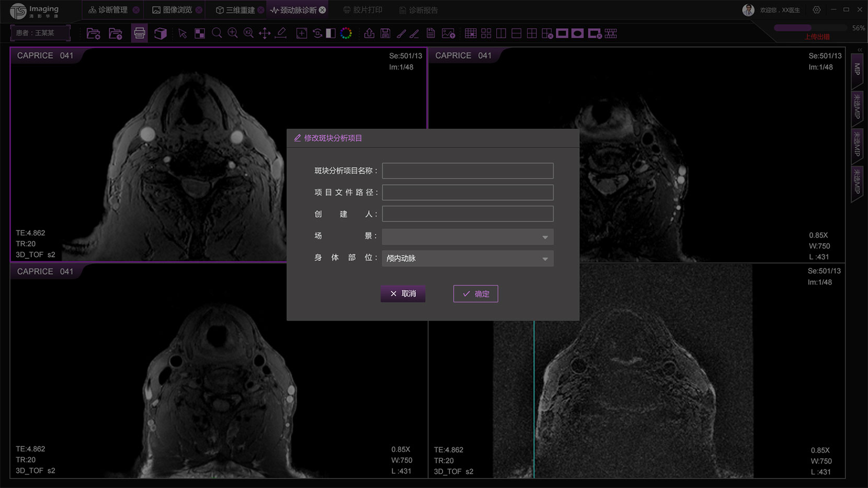
Task: Click the 斑块分析项目名称 input field
Action: pyautogui.click(x=467, y=171)
